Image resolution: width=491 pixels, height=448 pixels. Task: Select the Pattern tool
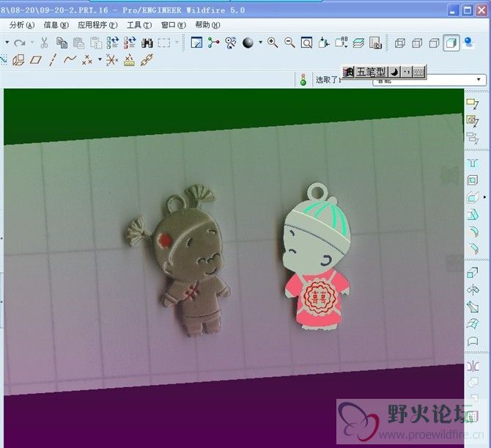pyautogui.click(x=472, y=416)
